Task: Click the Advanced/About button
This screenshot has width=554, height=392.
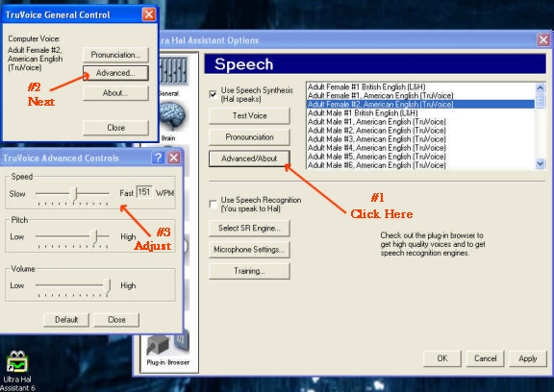Action: [249, 159]
